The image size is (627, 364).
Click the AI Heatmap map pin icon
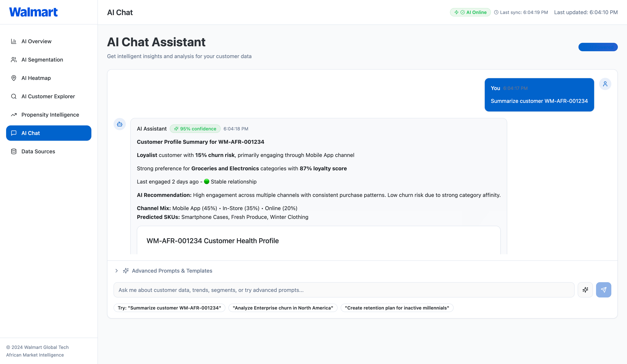coord(14,78)
